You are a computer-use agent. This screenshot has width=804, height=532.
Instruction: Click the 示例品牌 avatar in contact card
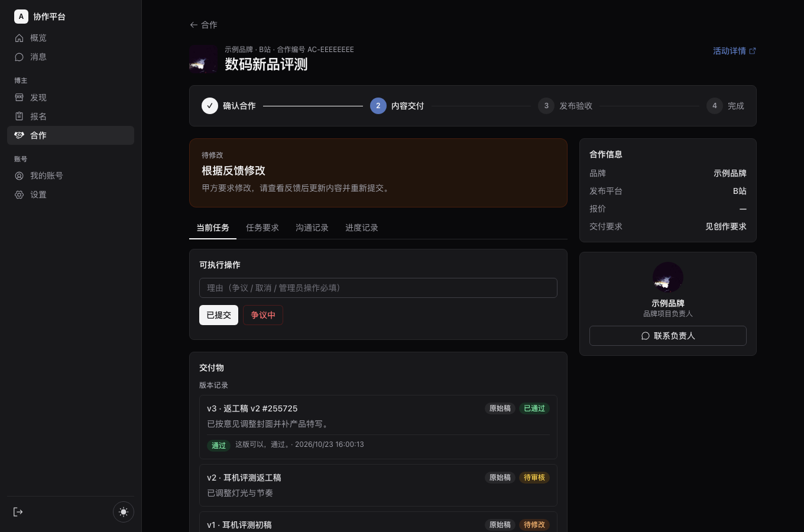pyautogui.click(x=668, y=277)
